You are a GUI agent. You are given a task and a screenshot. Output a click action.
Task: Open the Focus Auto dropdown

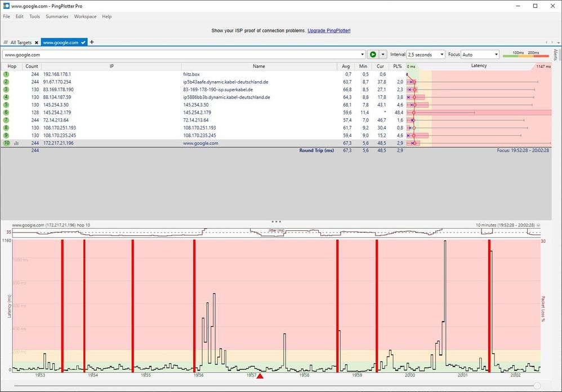480,55
